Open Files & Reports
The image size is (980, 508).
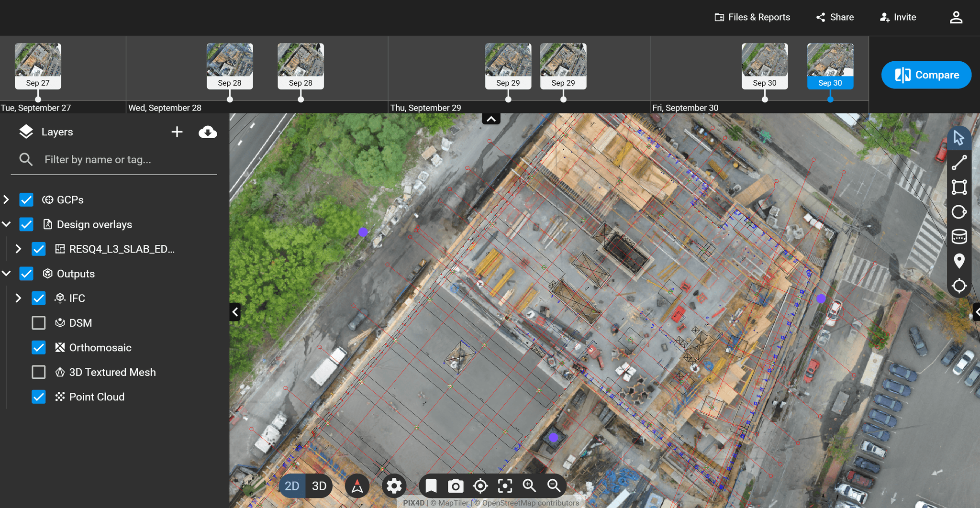click(753, 17)
